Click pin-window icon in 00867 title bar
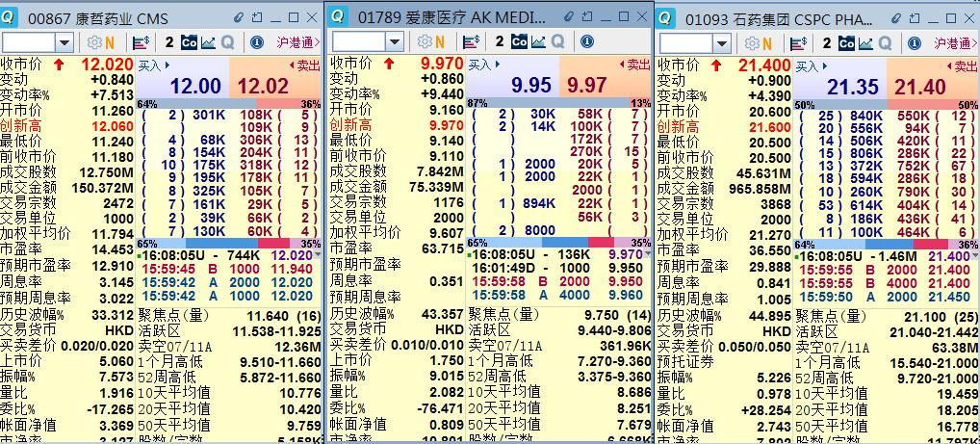 257,17
